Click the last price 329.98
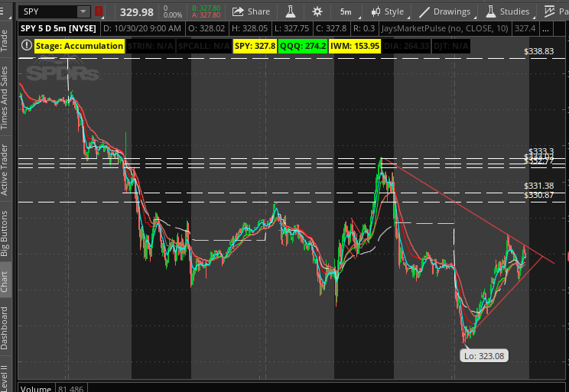569x392 pixels. pyautogui.click(x=137, y=12)
